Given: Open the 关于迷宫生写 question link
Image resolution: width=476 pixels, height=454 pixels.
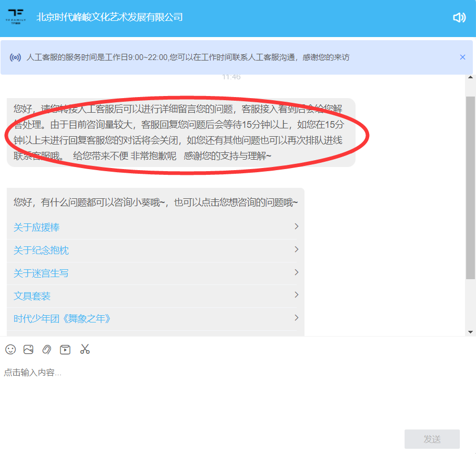Looking at the screenshot, I should click(x=41, y=273).
